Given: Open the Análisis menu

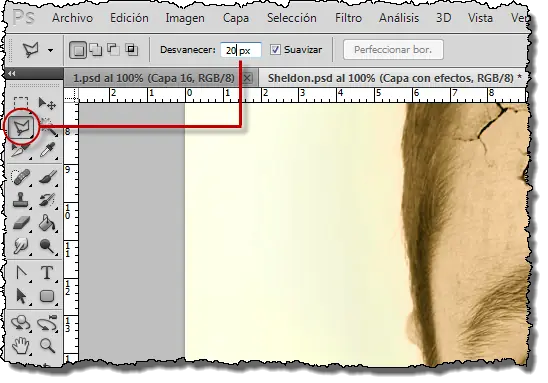Looking at the screenshot, I should pos(399,18).
